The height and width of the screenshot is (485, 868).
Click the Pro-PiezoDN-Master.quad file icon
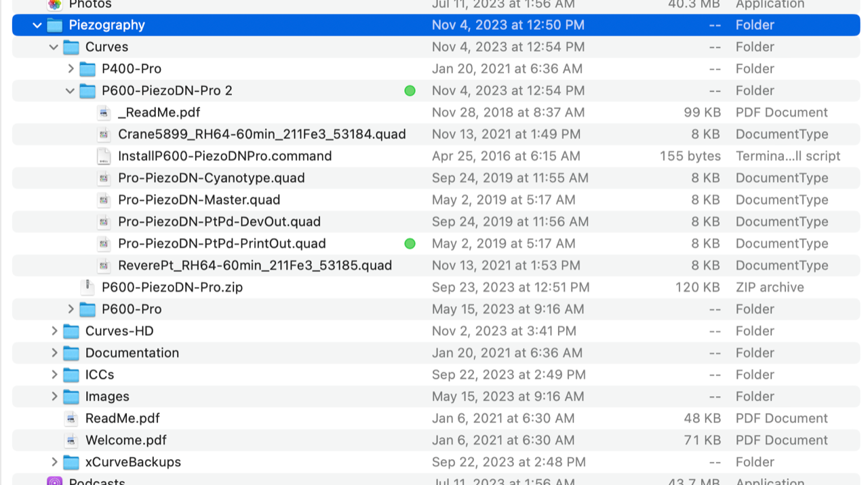104,199
